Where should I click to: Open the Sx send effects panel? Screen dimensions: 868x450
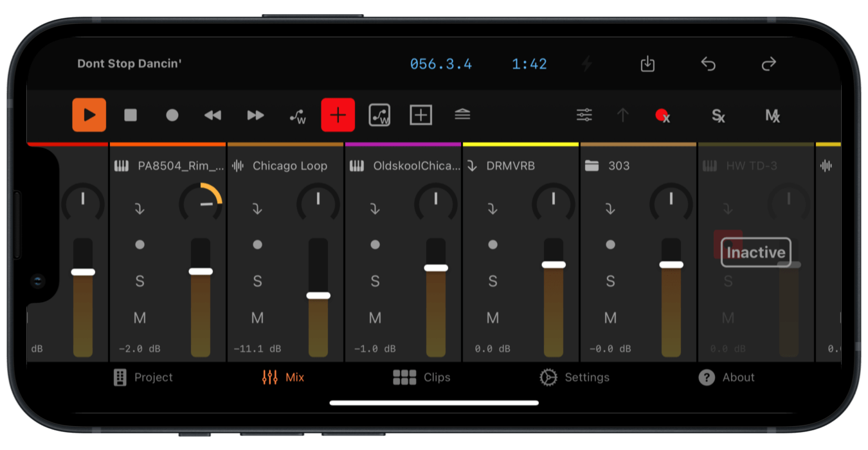point(718,116)
